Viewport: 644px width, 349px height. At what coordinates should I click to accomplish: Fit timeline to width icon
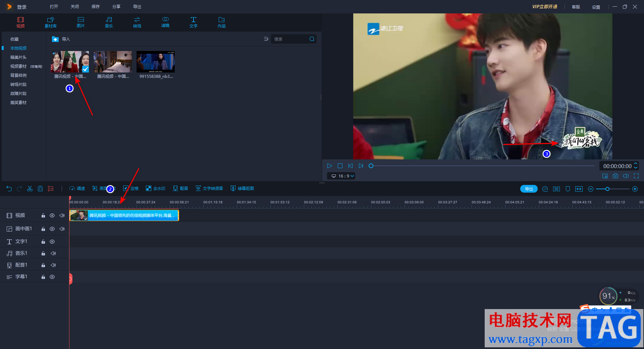coord(579,189)
